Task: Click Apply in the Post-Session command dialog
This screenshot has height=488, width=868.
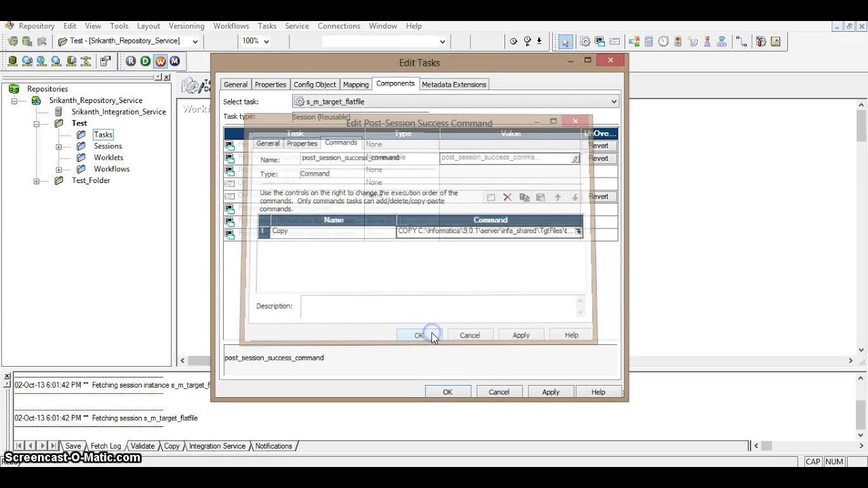Action: click(521, 335)
